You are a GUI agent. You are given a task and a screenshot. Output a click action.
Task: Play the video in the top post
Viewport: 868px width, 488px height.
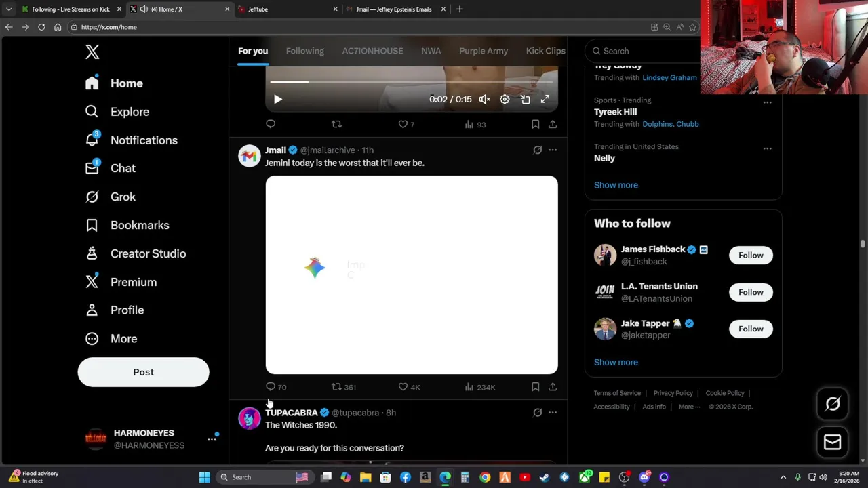click(277, 100)
